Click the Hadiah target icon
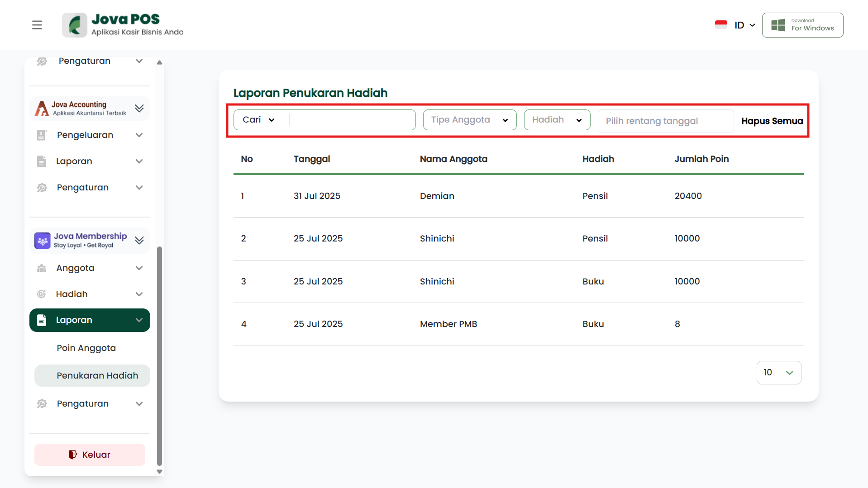Image resolution: width=868 pixels, height=488 pixels. 42,294
